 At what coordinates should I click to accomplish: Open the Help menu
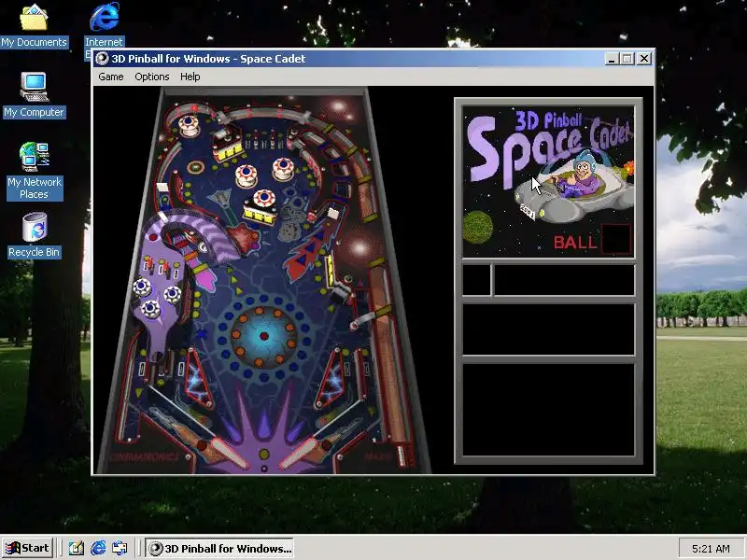(x=190, y=77)
